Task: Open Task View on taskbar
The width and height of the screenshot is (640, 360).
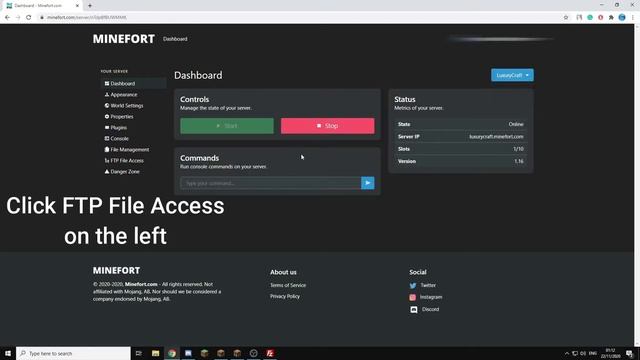Action: 139,353
